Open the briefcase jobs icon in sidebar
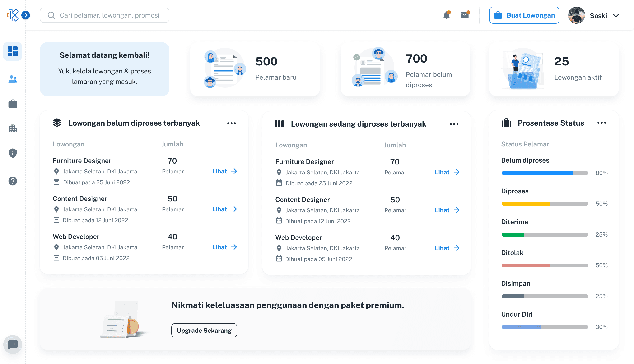This screenshot has height=364, width=634. (13, 104)
